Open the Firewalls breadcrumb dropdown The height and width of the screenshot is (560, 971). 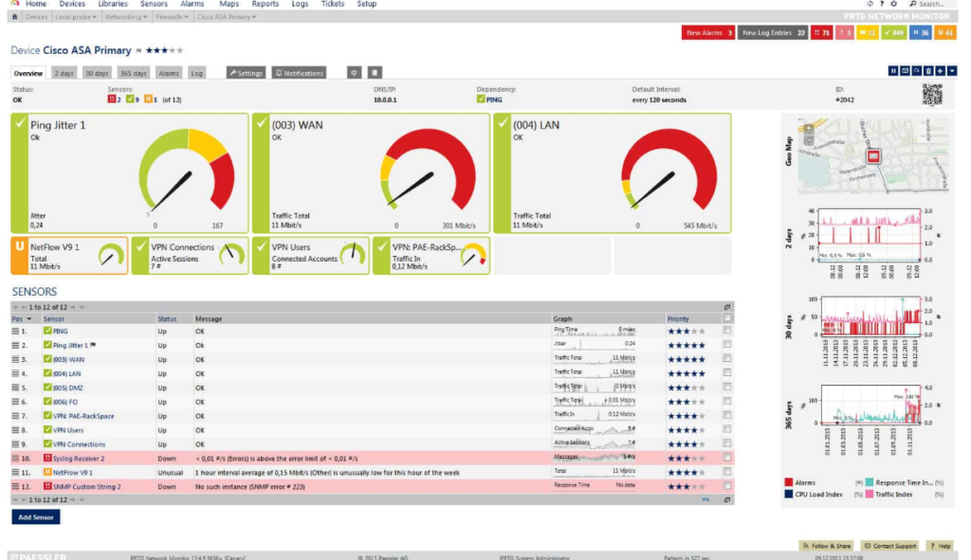point(170,17)
